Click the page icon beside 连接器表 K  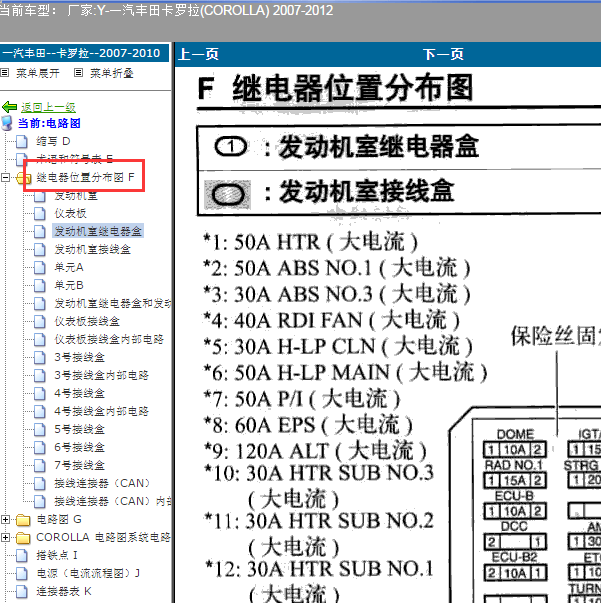pos(22,591)
